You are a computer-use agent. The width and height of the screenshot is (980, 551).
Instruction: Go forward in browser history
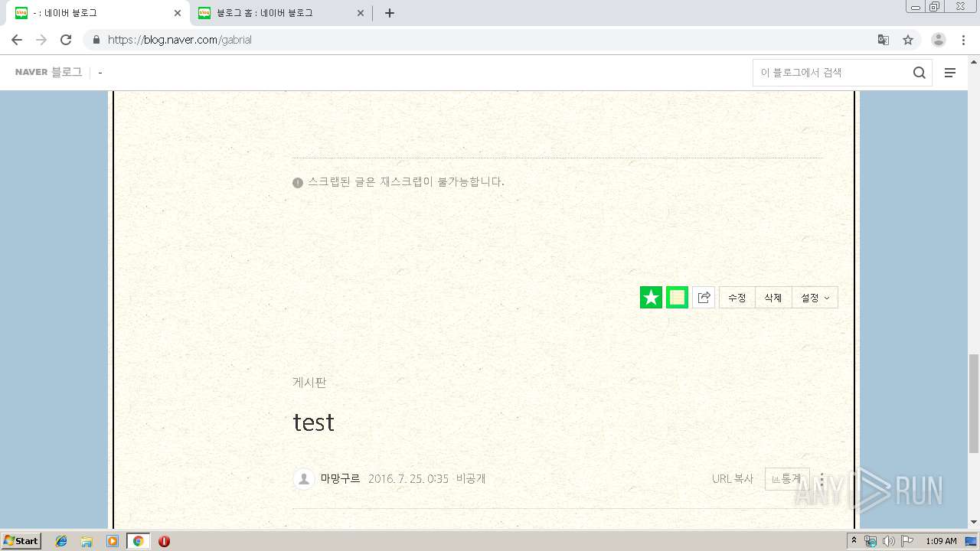coord(41,40)
